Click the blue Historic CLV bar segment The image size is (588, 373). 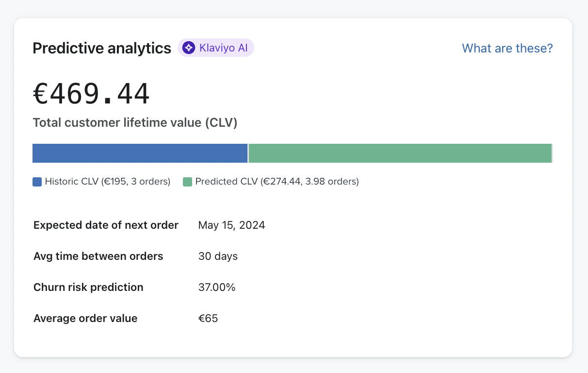pyautogui.click(x=140, y=153)
